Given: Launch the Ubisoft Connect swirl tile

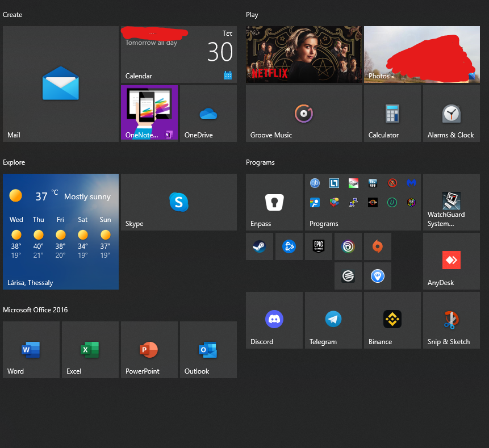Looking at the screenshot, I should coord(348,246).
